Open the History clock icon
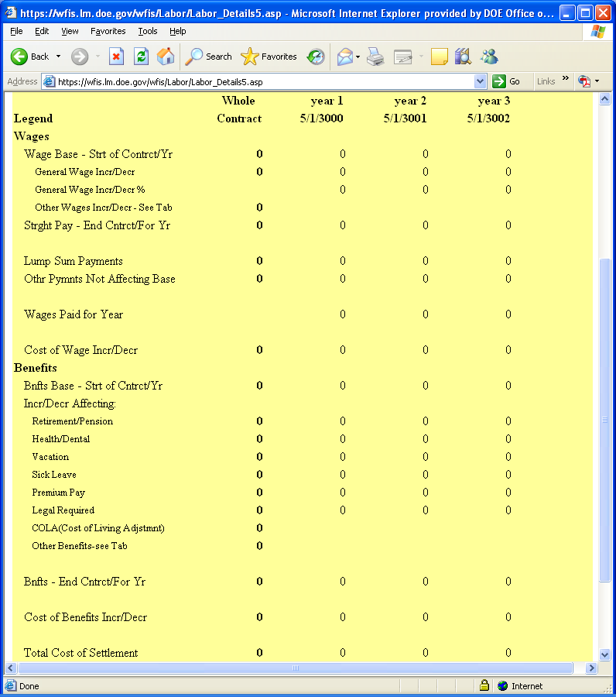The height and width of the screenshot is (697, 616). point(316,57)
